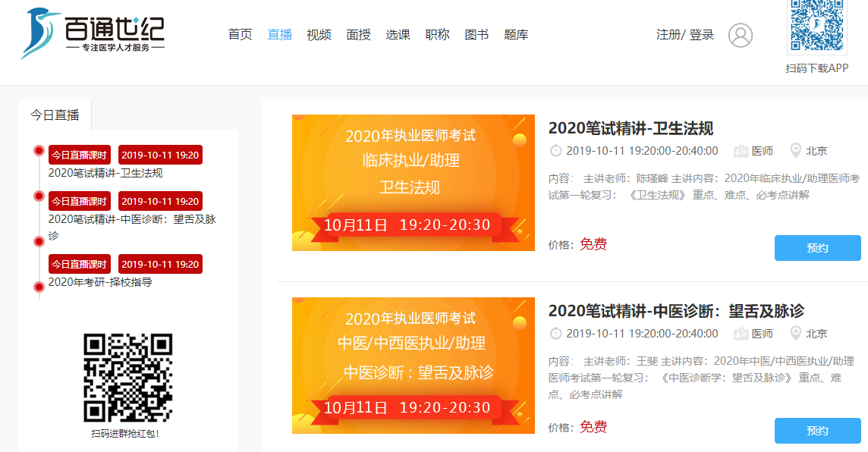Open the 视频 navigation item
Image resolution: width=868 pixels, height=452 pixels.
319,35
